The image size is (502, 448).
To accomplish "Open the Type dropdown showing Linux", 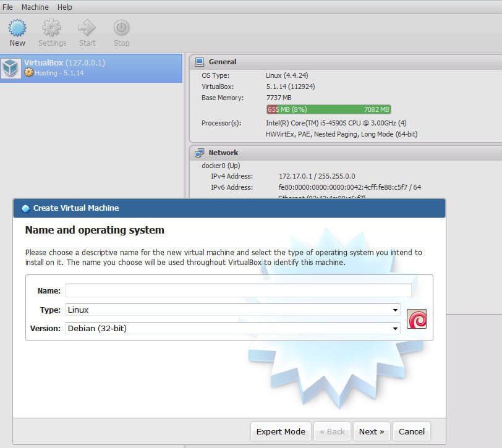I will [x=232, y=310].
